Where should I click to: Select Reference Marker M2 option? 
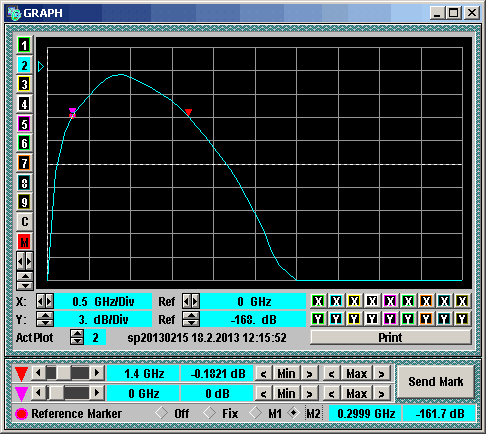(294, 413)
